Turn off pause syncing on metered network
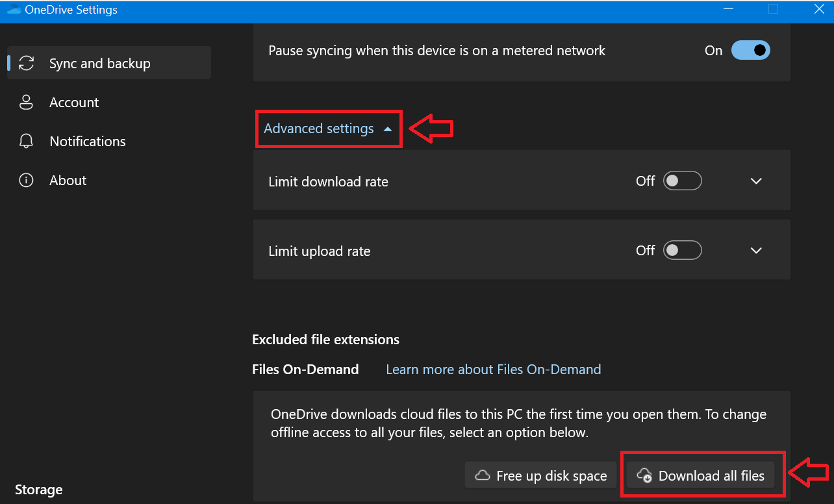The height and width of the screenshot is (504, 834). [750, 50]
